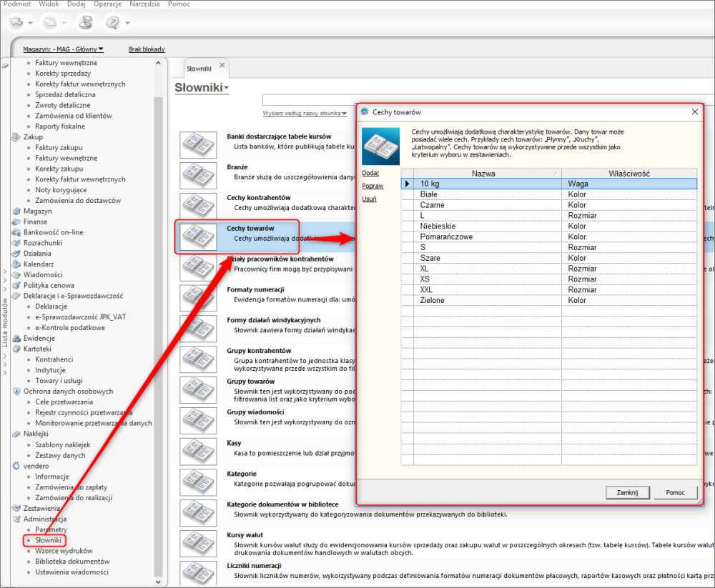Select the Pomarańczowe row in the table
715x588 pixels.
tap(549, 237)
